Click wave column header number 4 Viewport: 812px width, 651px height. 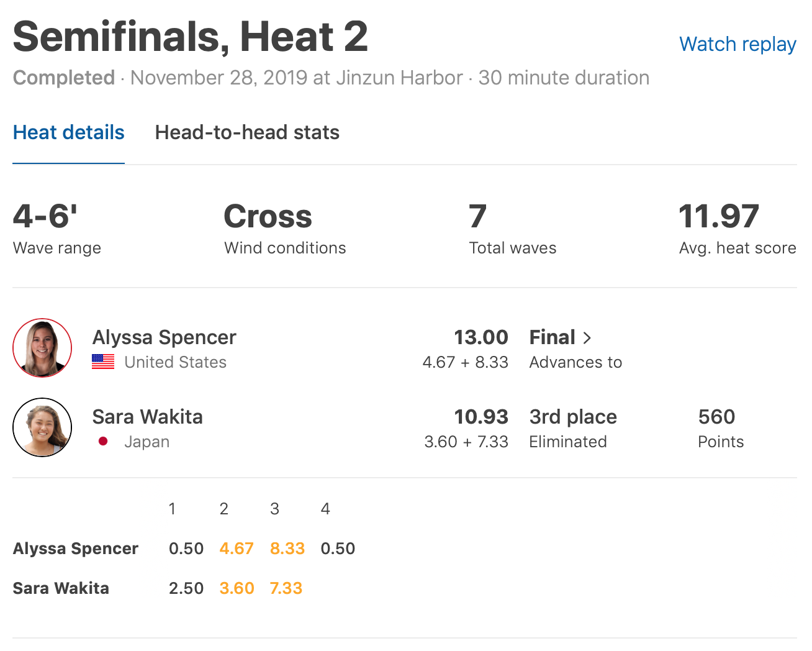point(325,509)
